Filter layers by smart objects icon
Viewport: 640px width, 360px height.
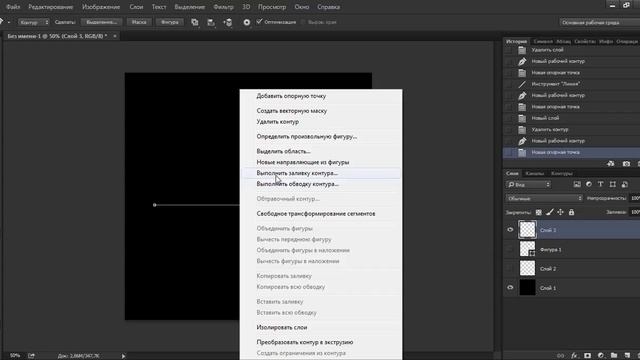click(x=624, y=184)
